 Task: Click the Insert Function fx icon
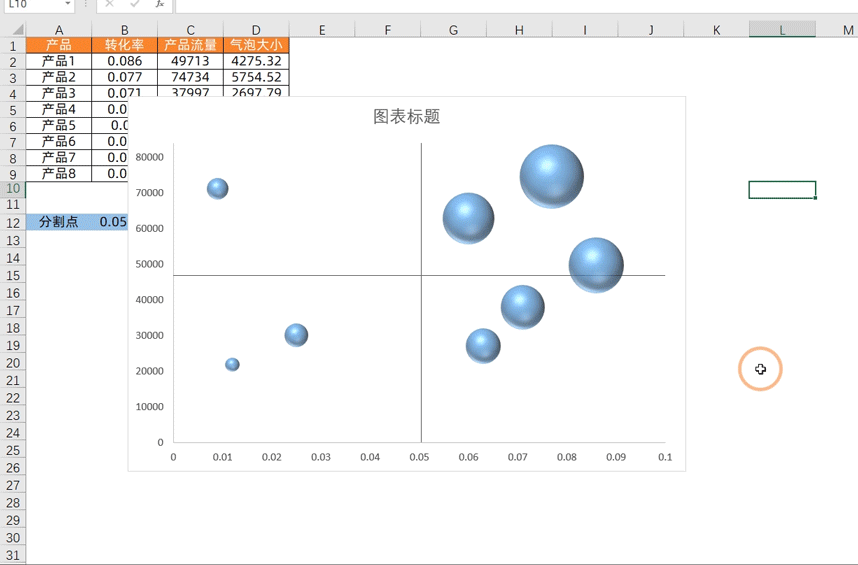[160, 5]
